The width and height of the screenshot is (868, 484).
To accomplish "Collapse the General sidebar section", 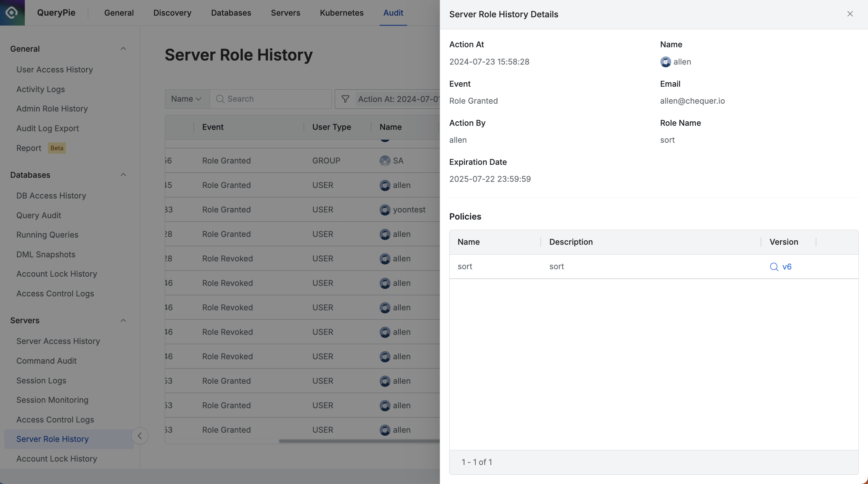I will (x=123, y=49).
